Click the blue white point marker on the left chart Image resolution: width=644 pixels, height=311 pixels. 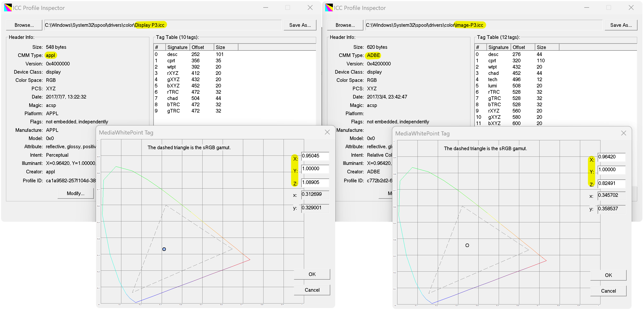pos(164,249)
